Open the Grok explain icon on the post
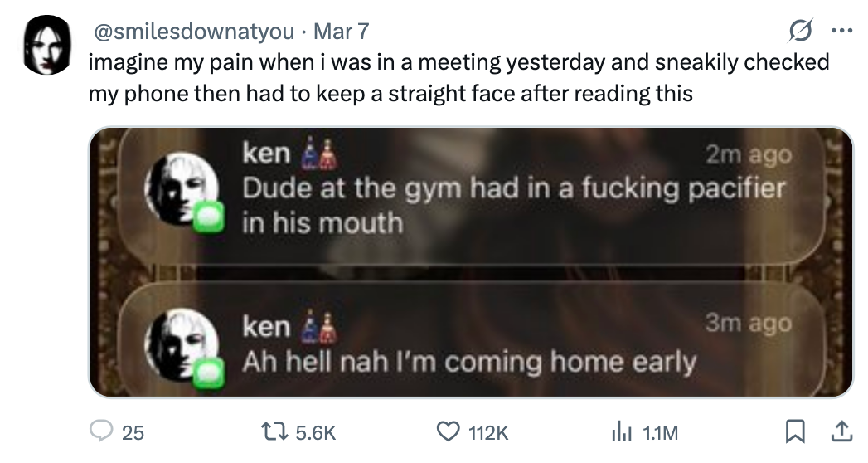Screen dimensions: 868x463 [x=803, y=32]
